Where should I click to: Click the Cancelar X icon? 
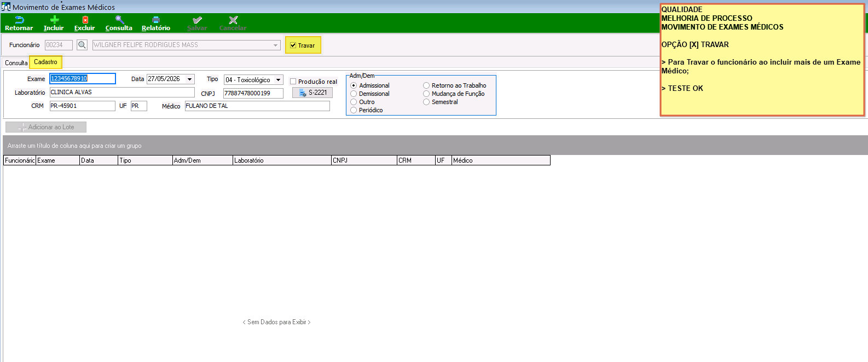233,20
